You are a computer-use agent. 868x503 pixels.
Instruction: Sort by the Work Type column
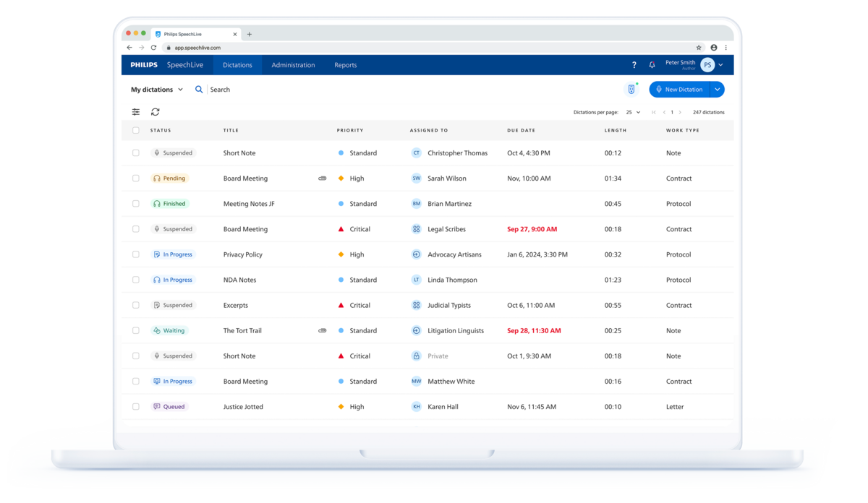[683, 131]
